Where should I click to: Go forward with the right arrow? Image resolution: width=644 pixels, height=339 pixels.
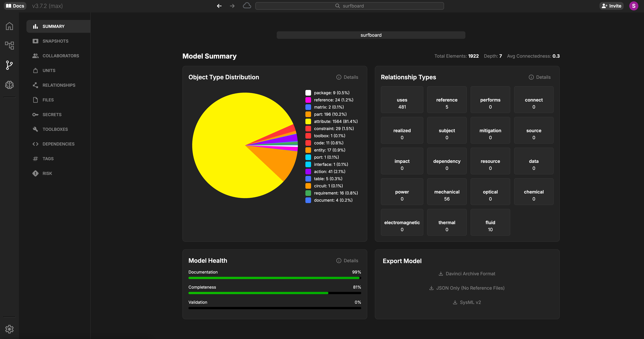(232, 6)
